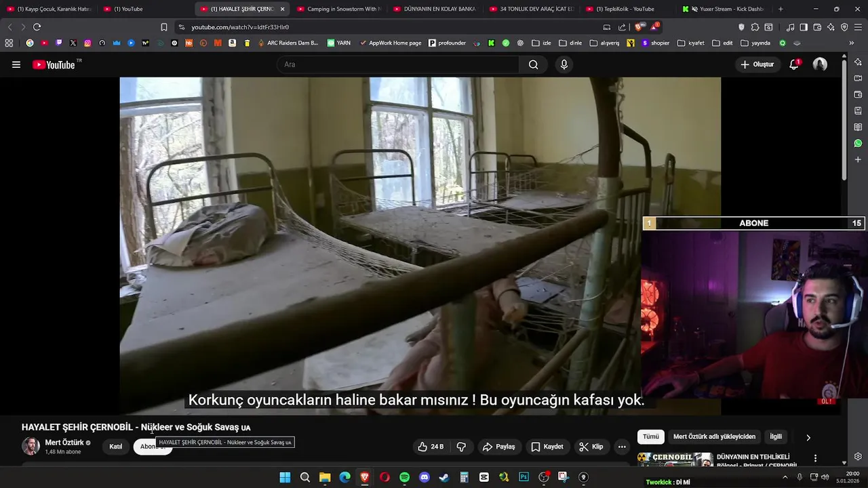Open the YouTube guide hamburger menu
This screenshot has height=488, width=868.
coord(16,64)
